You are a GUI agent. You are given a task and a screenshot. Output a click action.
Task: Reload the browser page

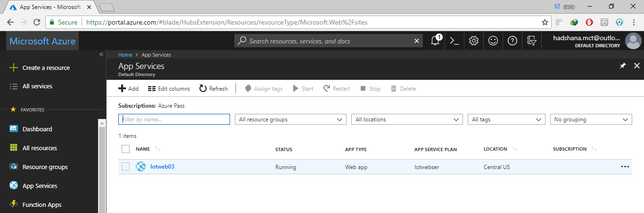(x=37, y=22)
